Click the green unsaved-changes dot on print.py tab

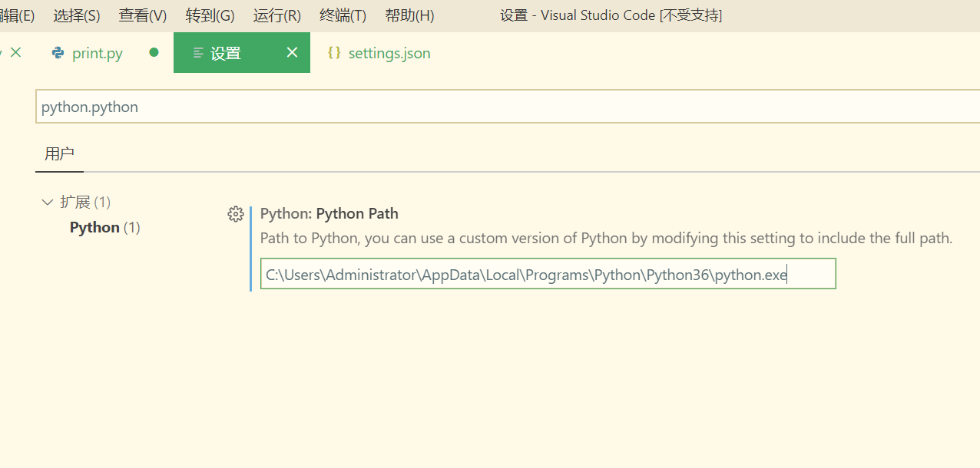[x=153, y=51]
